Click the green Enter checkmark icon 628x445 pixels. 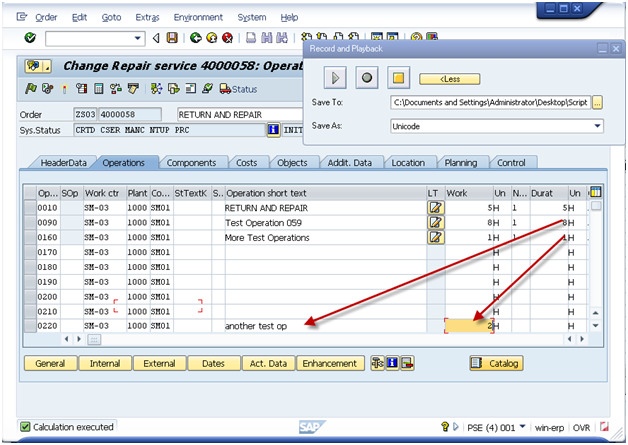pyautogui.click(x=30, y=38)
